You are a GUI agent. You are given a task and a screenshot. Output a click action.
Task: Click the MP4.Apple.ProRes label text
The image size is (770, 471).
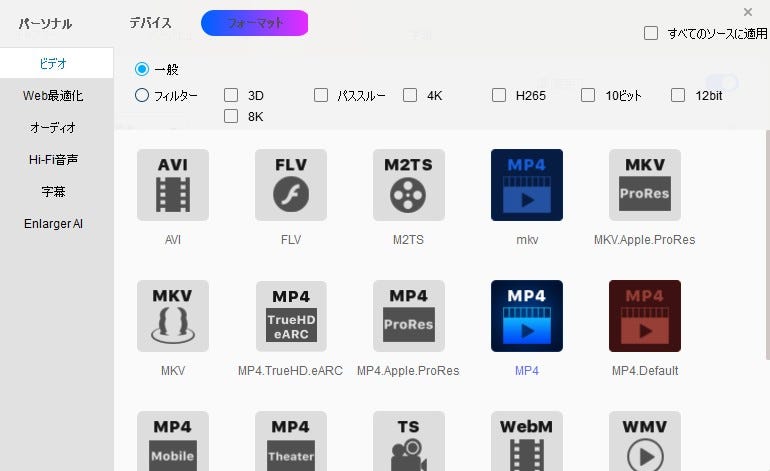point(408,371)
